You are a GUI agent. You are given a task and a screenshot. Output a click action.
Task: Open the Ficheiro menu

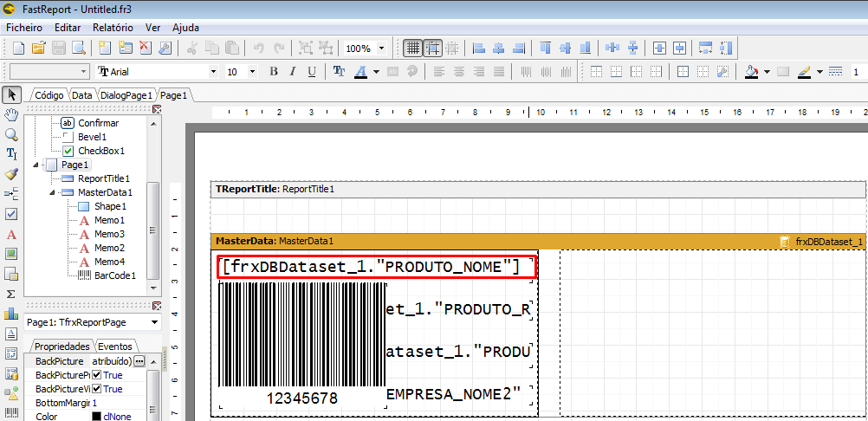click(x=23, y=28)
